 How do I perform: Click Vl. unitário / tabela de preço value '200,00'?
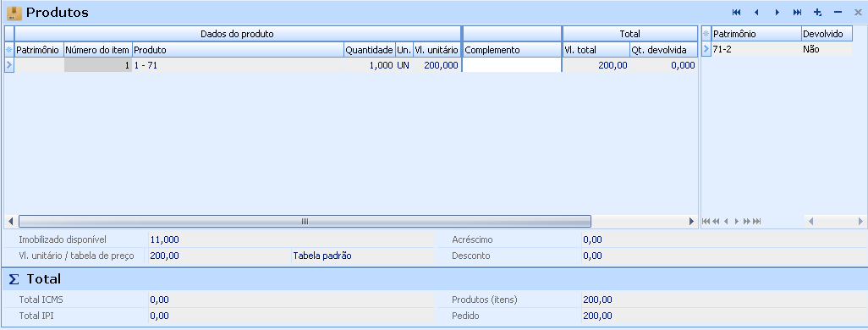pos(164,256)
